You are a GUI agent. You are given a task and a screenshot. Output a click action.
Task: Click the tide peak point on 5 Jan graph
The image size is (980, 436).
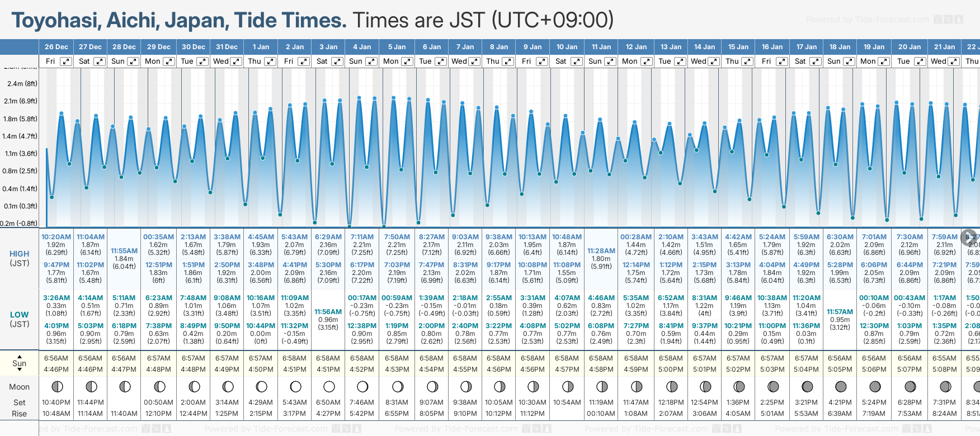[394, 98]
